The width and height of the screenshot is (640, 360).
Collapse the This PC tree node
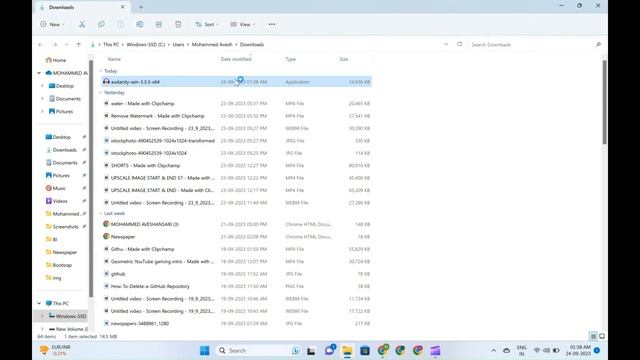39,303
